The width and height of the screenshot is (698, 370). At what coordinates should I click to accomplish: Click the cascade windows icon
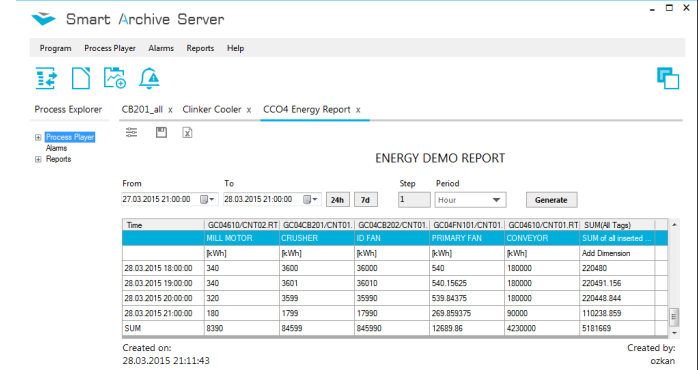point(668,78)
